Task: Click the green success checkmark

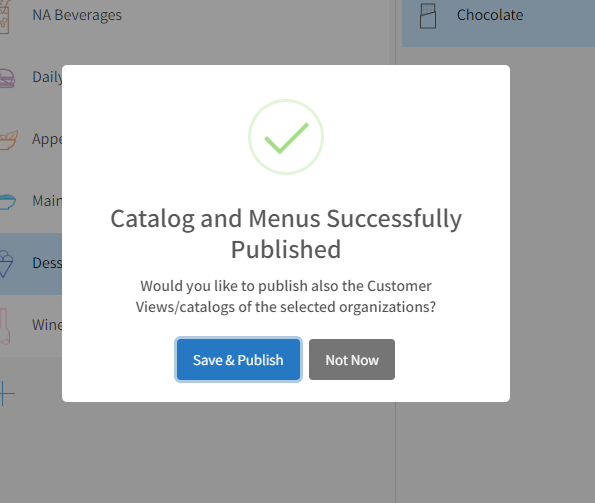Action: (286, 137)
